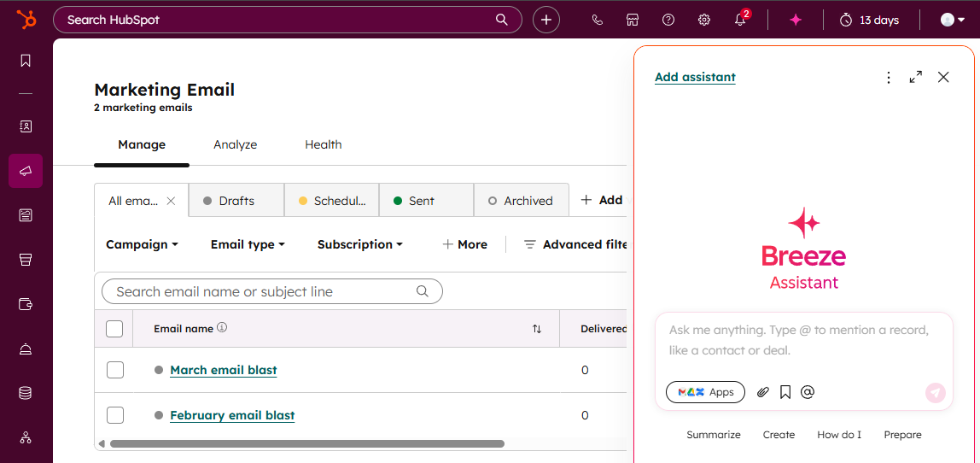Click the How do I suggestion

[839, 435]
